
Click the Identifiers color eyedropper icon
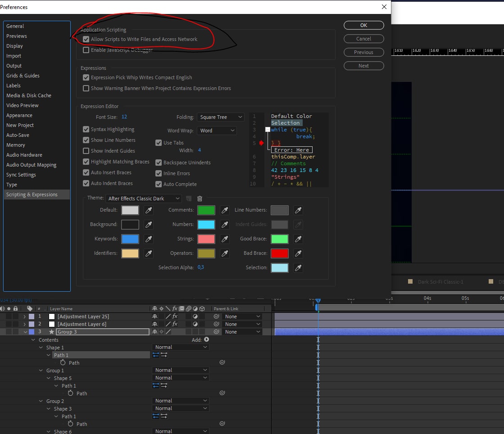(149, 253)
